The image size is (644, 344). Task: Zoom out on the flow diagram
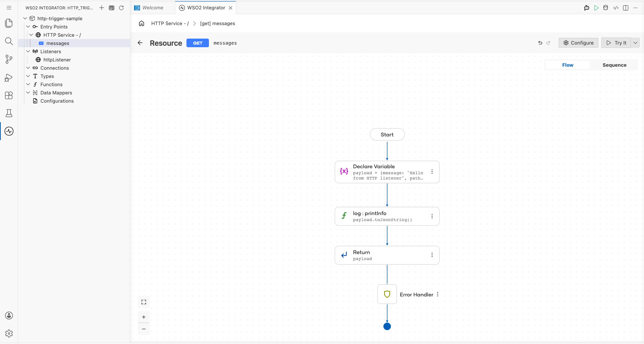[144, 329]
